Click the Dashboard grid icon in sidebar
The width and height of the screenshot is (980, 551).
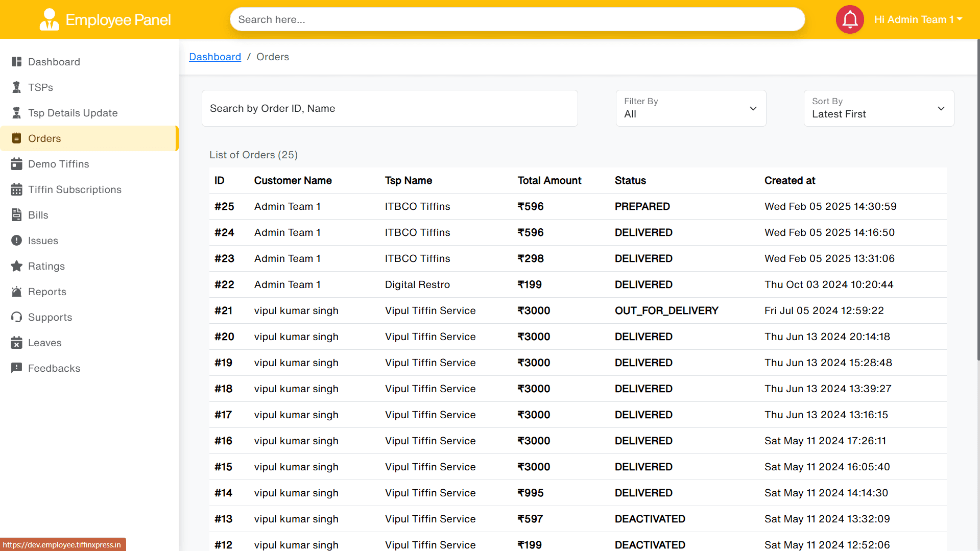(16, 62)
